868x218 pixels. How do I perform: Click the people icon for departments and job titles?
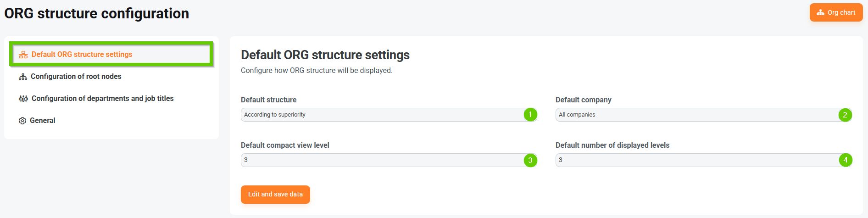pyautogui.click(x=23, y=99)
